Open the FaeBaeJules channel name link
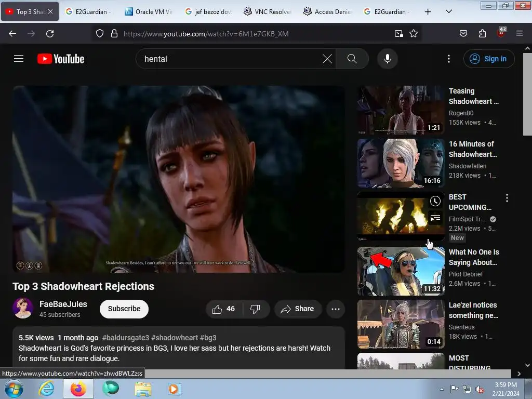This screenshot has height=399, width=532. pos(63,304)
